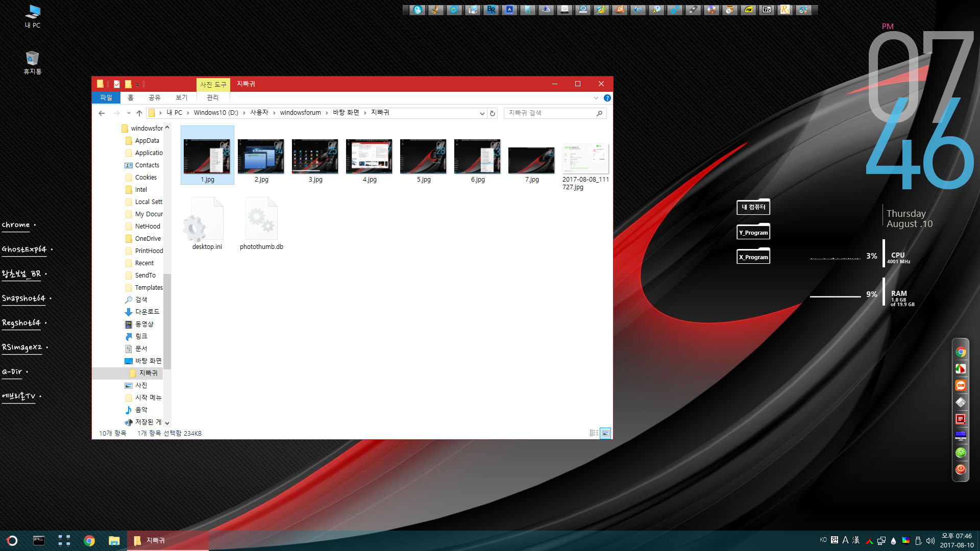Click the properties quick access icon in title bar
980x551 pixels.
click(117, 84)
